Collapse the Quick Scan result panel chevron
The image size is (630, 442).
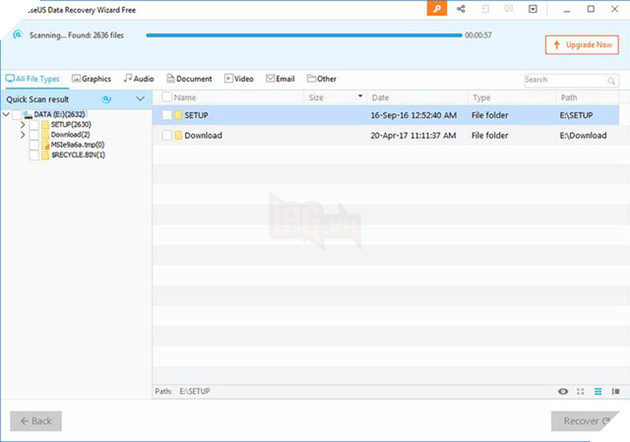point(140,99)
